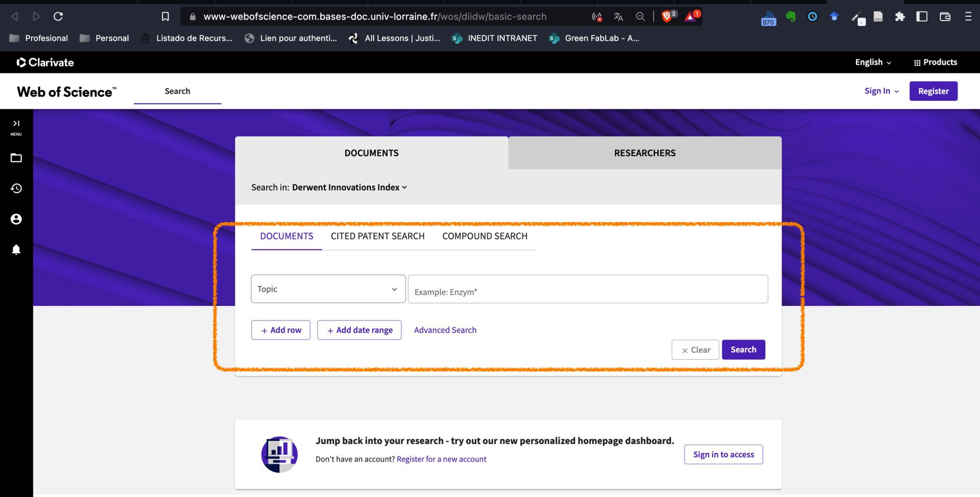
Task: Expand the Derwent Innovations Index database selector
Action: pyautogui.click(x=349, y=187)
